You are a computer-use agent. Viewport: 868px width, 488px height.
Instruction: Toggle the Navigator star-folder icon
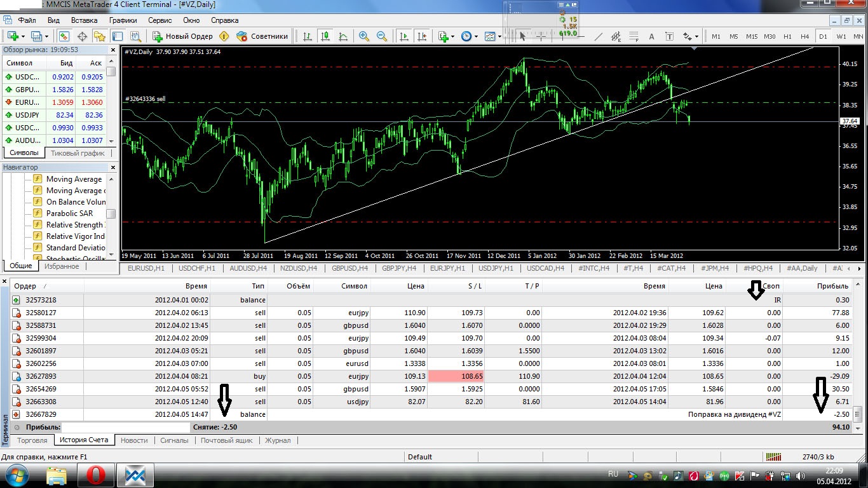pos(99,36)
